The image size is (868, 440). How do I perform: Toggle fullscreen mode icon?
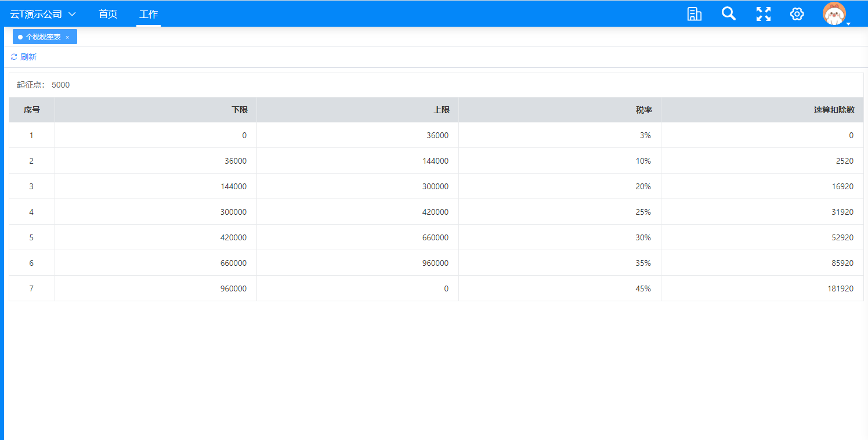coord(763,14)
